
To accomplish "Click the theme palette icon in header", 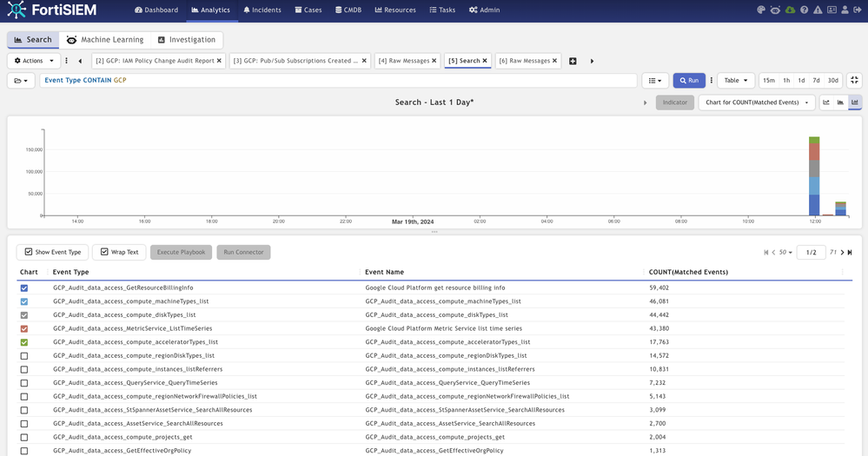I will click(x=761, y=10).
